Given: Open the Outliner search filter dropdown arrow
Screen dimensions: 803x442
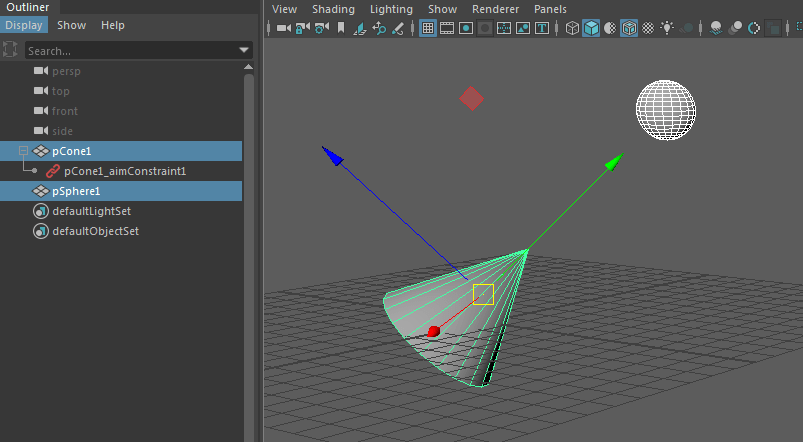Looking at the screenshot, I should [244, 50].
